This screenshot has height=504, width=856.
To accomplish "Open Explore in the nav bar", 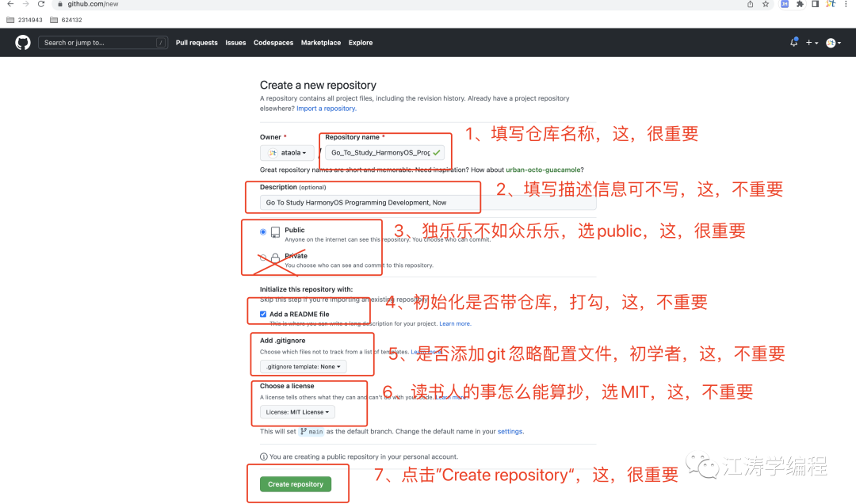I will coord(361,43).
